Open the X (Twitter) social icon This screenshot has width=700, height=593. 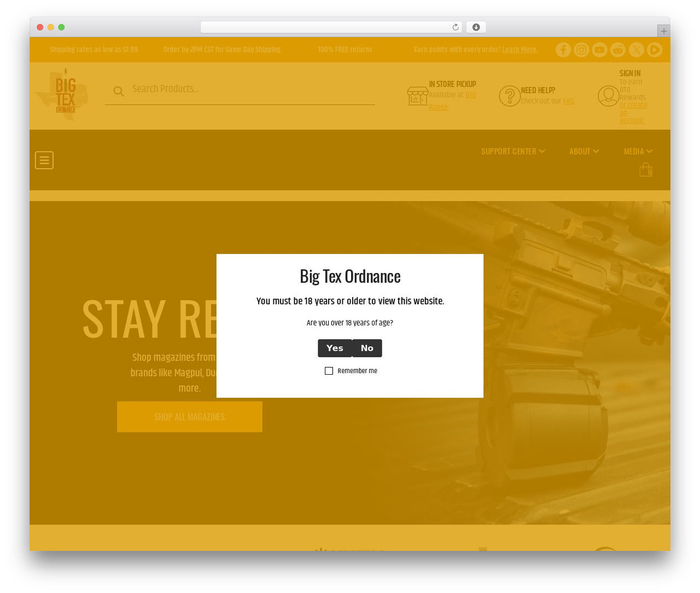pos(637,50)
